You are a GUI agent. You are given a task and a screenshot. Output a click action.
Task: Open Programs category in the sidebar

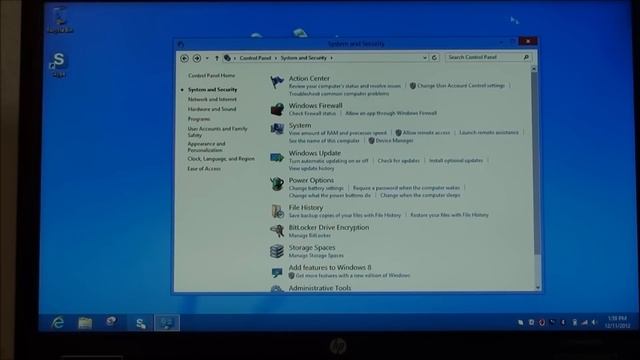pyautogui.click(x=199, y=119)
